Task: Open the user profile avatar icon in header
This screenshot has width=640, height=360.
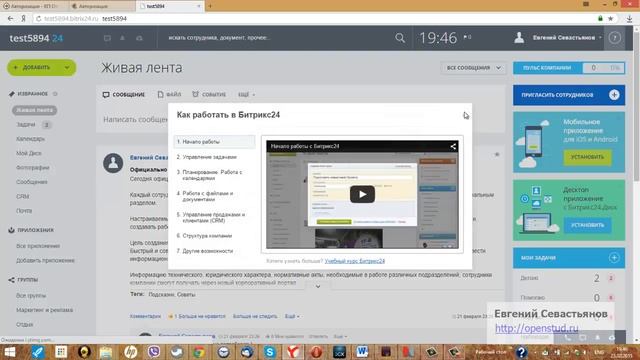Action: click(519, 38)
